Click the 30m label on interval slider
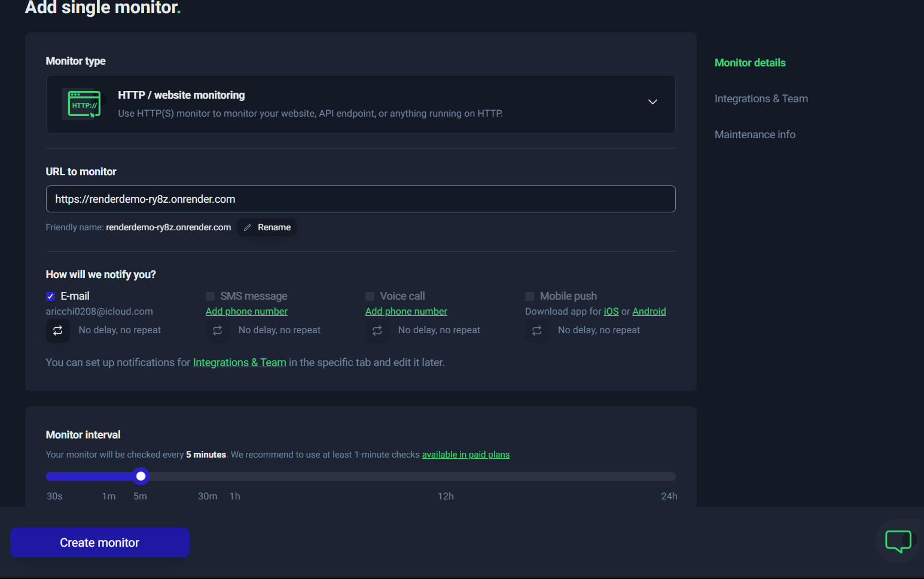924x579 pixels. [208, 496]
